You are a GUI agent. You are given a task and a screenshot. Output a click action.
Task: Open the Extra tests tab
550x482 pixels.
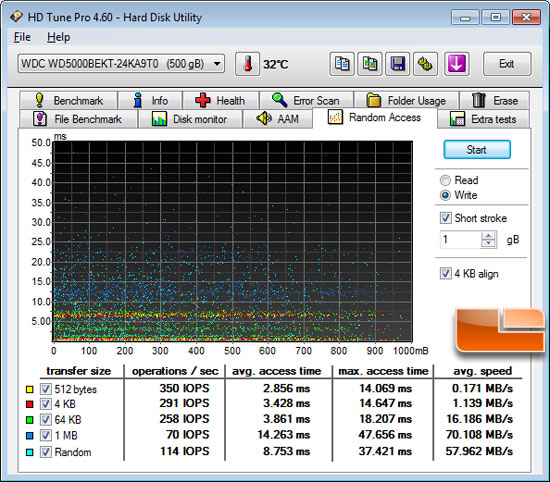483,119
